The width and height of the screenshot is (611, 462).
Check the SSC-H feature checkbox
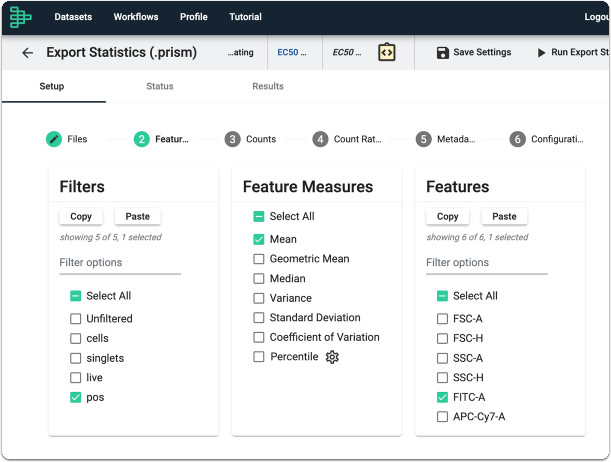[x=442, y=377]
